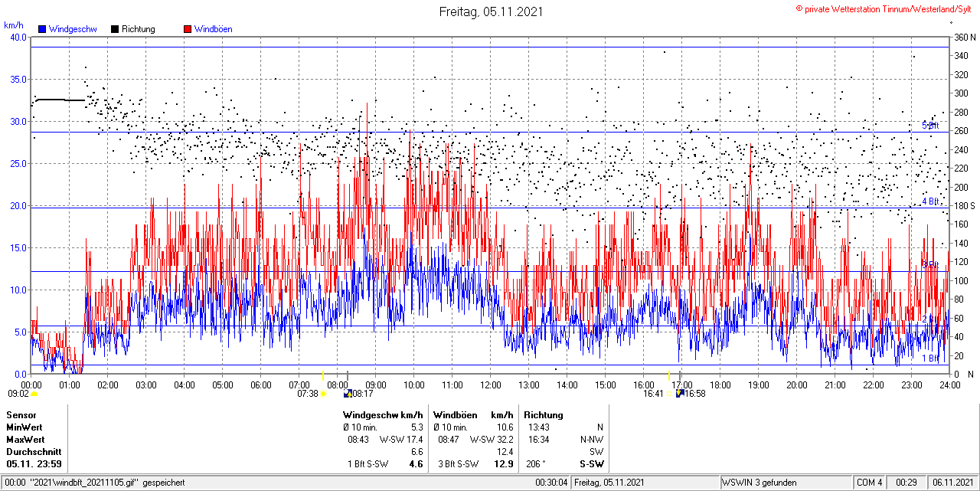Click the current wind speed value 4.6
Viewport: 980px width, 491px height.
click(416, 464)
